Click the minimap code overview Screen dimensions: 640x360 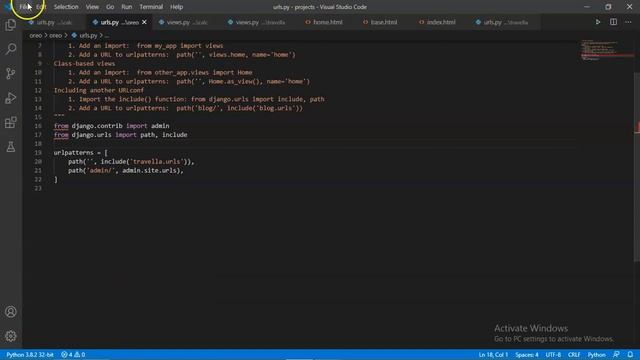[607, 51]
